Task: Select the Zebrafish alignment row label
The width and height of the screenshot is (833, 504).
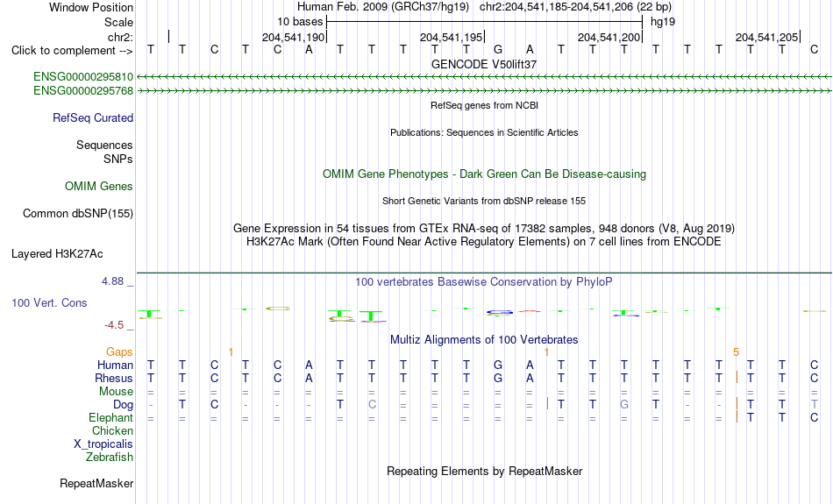Action: click(110, 457)
